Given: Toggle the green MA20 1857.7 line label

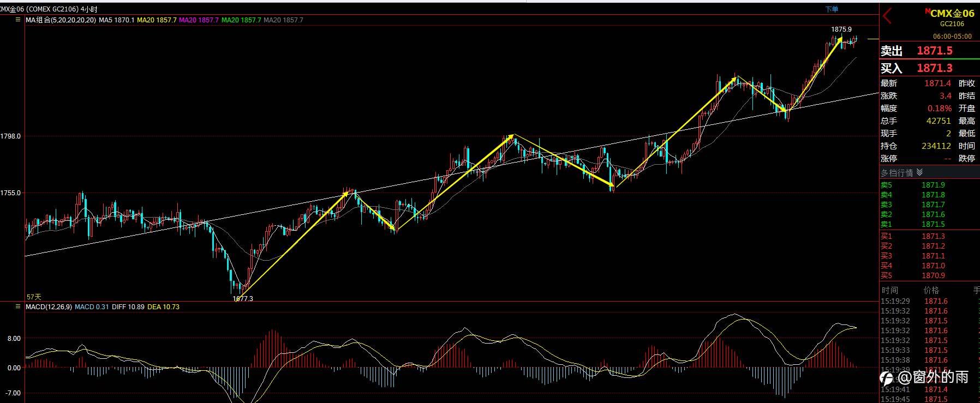Looking at the screenshot, I should tap(241, 20).
